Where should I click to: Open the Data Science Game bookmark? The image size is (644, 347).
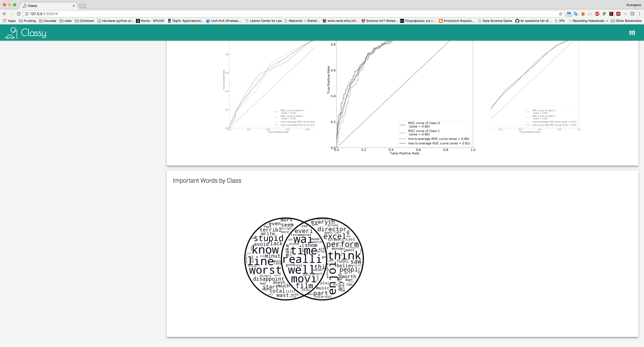click(495, 21)
